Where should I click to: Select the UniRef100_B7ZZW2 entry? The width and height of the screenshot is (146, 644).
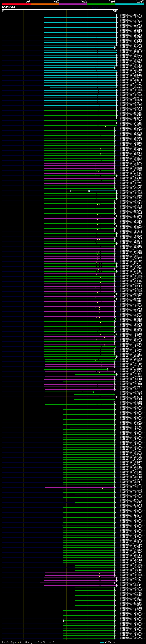coord(131,216)
